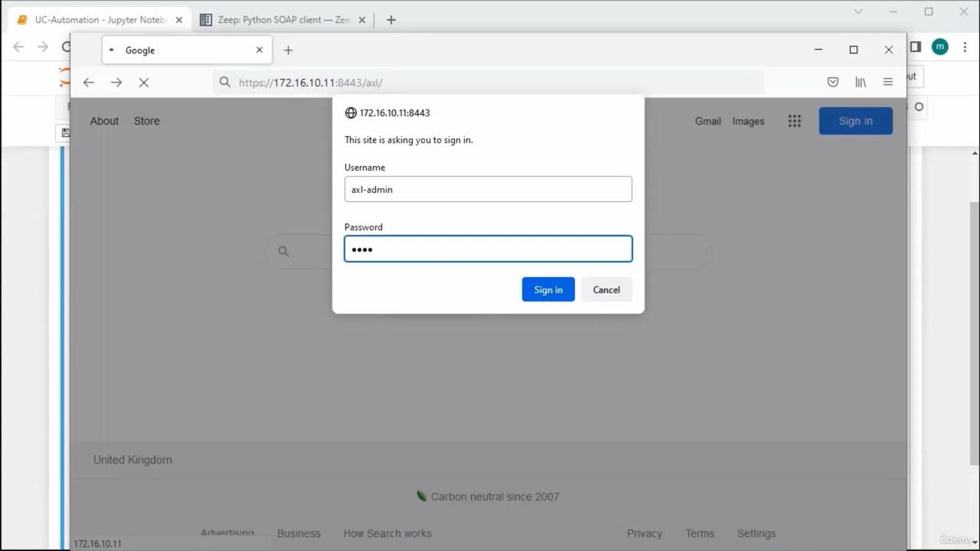
Task: Open the Business footer link
Action: [x=299, y=533]
